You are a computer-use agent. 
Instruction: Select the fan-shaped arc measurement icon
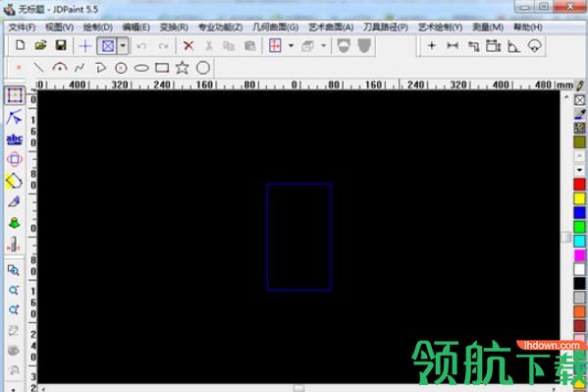click(x=534, y=46)
